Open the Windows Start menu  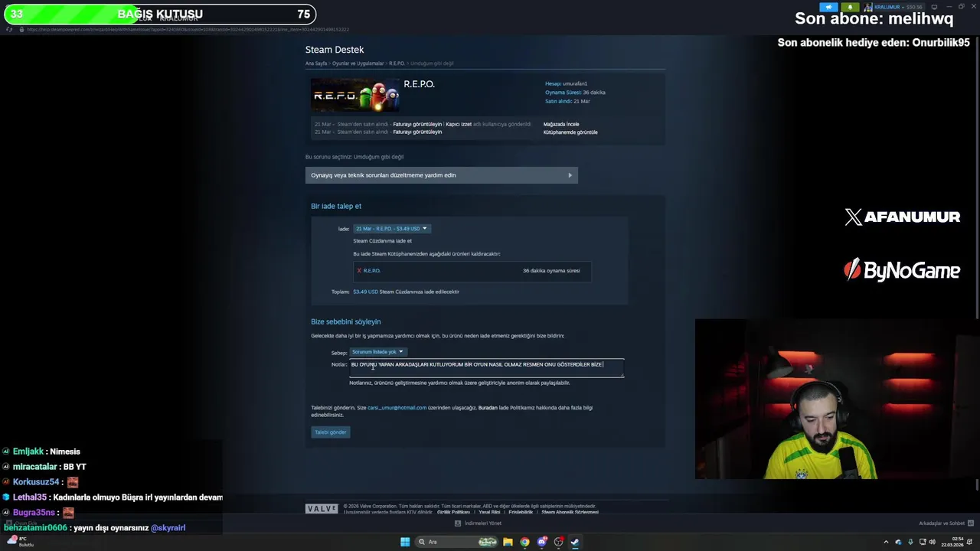tap(405, 542)
